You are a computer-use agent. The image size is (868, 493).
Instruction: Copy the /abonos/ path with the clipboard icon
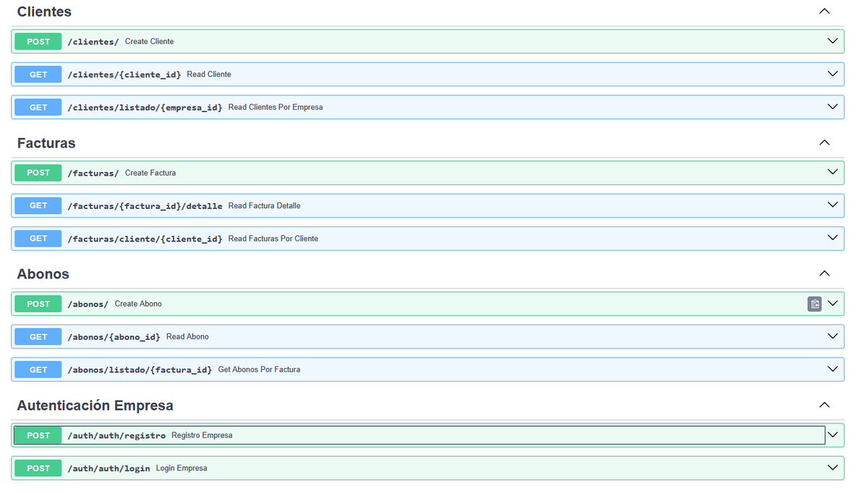(814, 304)
